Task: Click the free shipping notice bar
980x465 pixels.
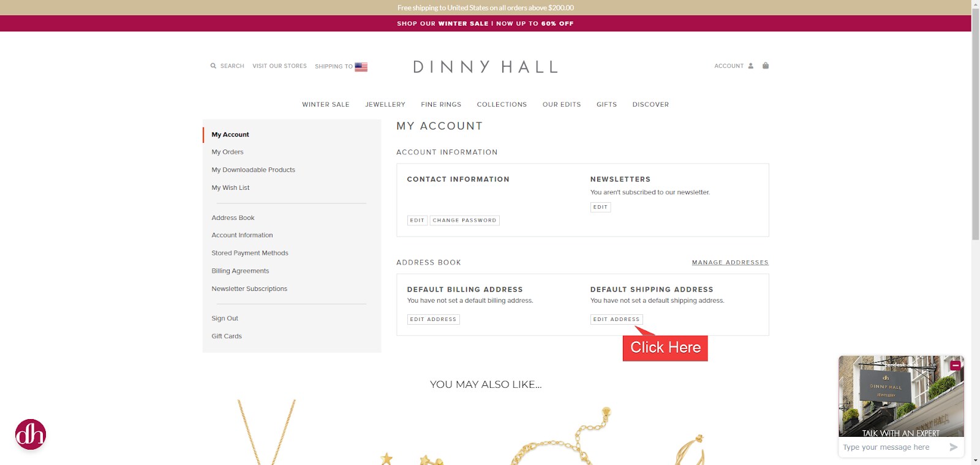Action: 485,7
